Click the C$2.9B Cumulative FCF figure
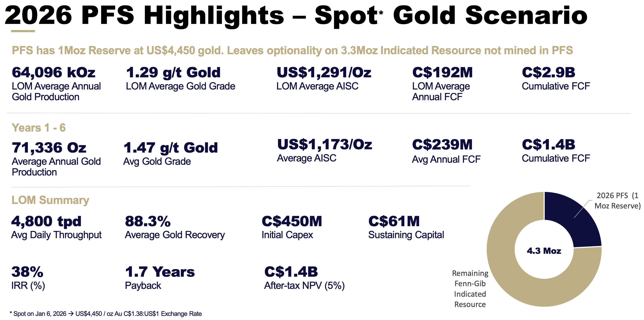This screenshot has width=644, height=320. pos(548,72)
